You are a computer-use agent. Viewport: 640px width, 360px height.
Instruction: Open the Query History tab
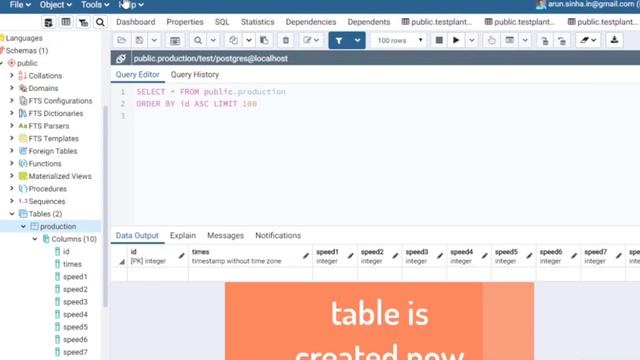[195, 75]
